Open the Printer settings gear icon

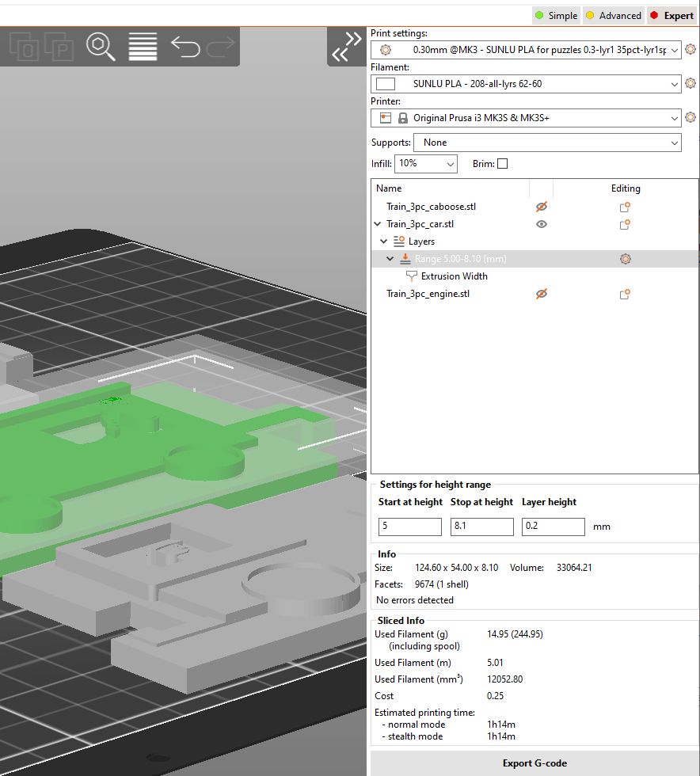[690, 117]
